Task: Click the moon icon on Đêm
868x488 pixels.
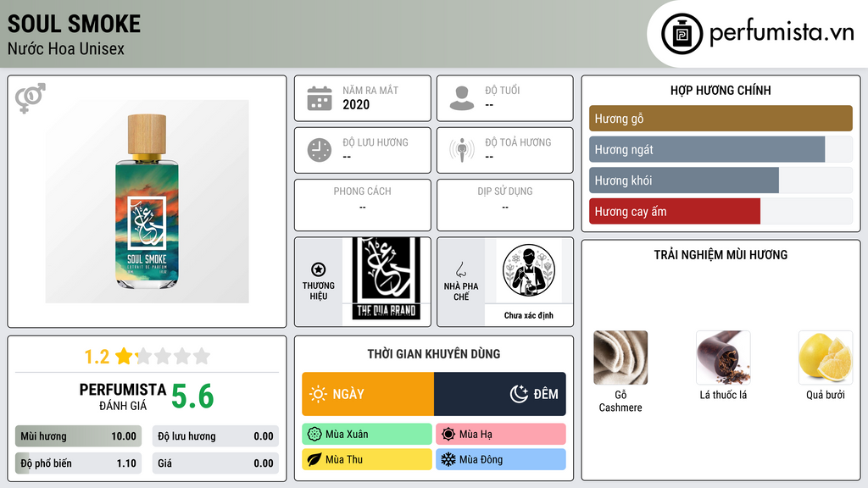Action: pyautogui.click(x=519, y=394)
